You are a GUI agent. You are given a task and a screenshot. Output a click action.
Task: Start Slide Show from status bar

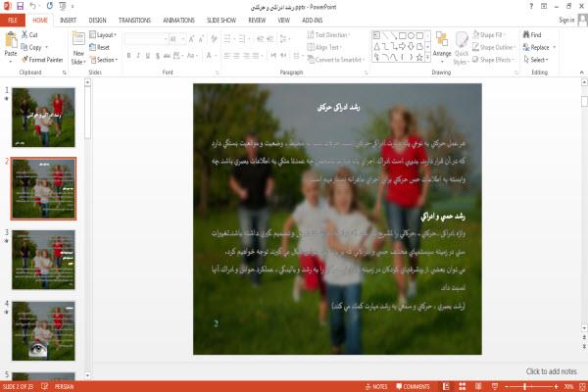coord(495,386)
